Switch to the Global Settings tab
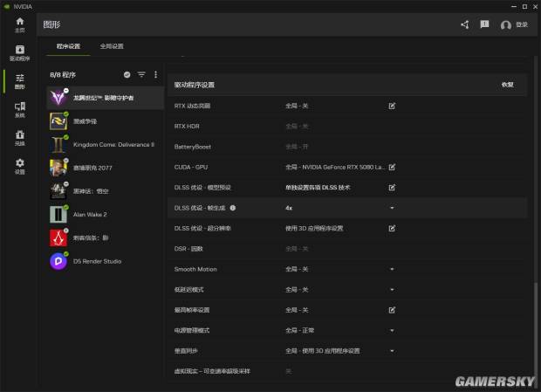 112,46
